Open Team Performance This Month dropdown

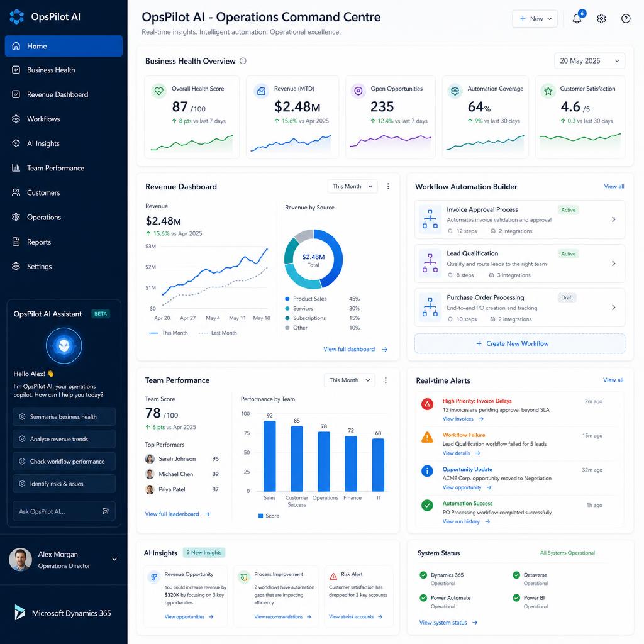coord(349,380)
